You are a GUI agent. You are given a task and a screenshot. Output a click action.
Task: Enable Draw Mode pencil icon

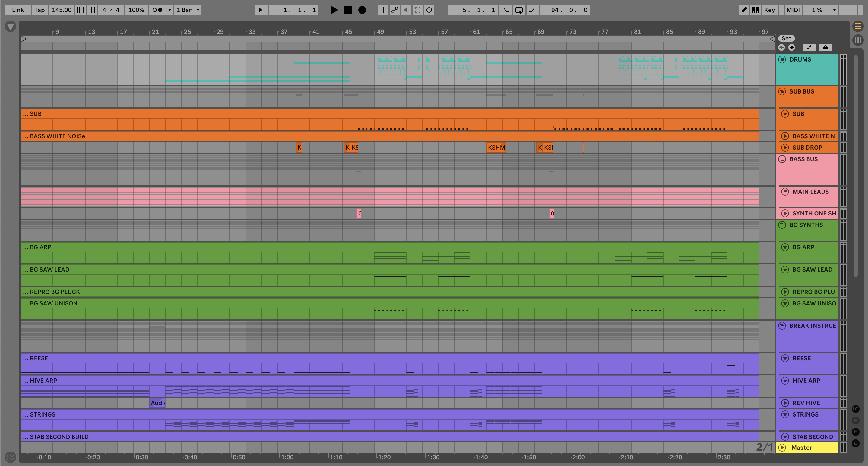coord(744,10)
